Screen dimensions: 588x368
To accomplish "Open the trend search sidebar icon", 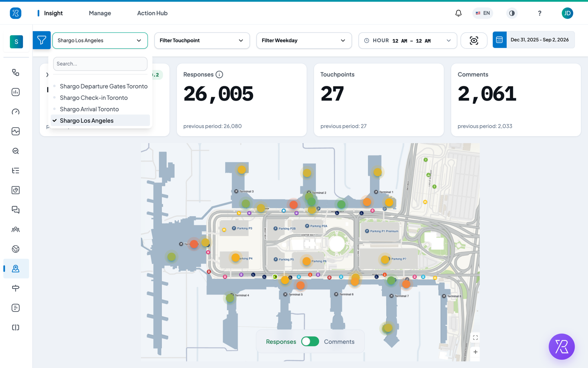I will (16, 151).
